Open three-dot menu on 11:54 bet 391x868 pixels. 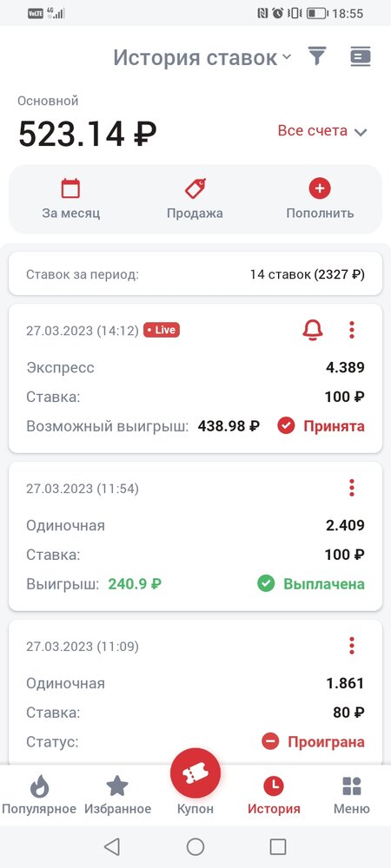coord(352,488)
